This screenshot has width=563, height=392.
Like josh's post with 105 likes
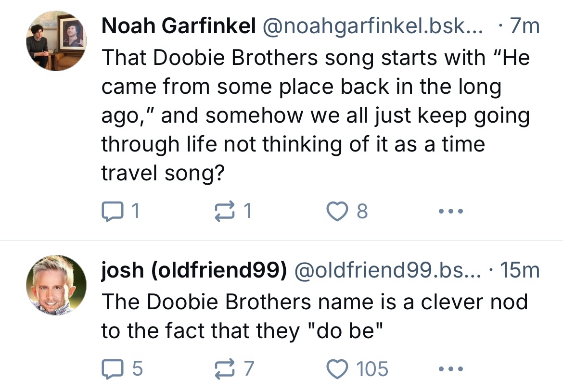pyautogui.click(x=337, y=369)
